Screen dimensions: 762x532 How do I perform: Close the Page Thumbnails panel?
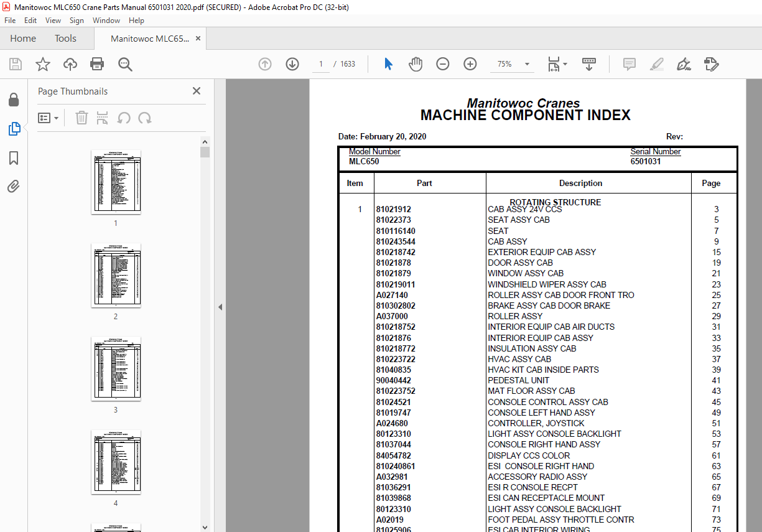coord(197,91)
